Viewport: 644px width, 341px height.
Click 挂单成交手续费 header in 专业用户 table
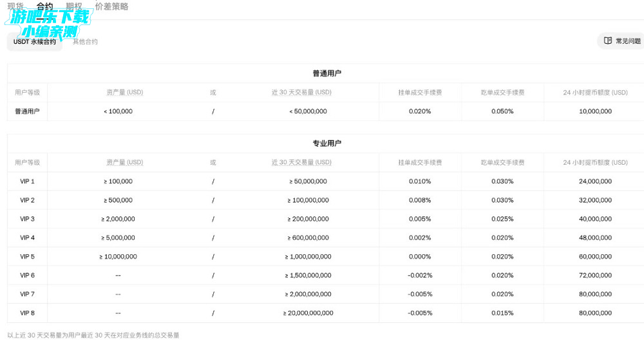coord(420,163)
